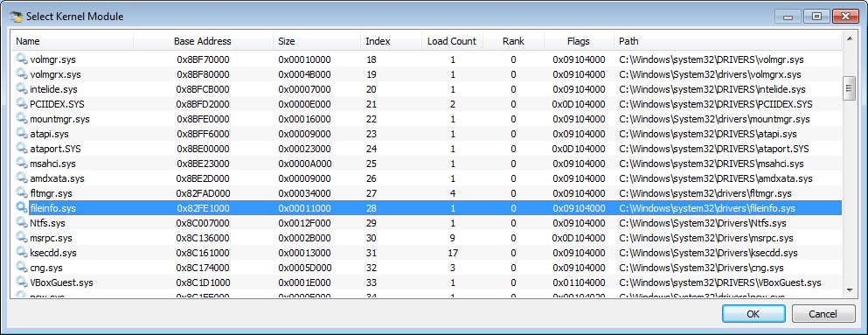Click path C:\Windows\system32\DRIVERS\msahci.sys
The height and width of the screenshot is (335, 868).
tap(711, 164)
